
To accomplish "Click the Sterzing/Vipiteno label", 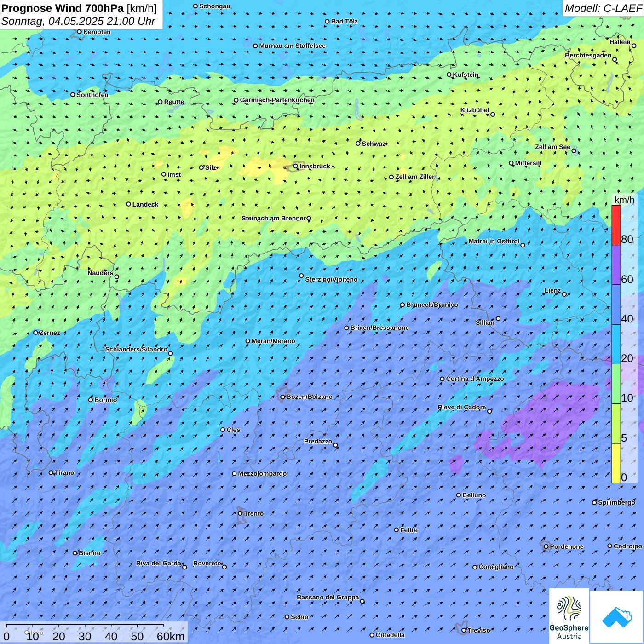I will [x=331, y=279].
